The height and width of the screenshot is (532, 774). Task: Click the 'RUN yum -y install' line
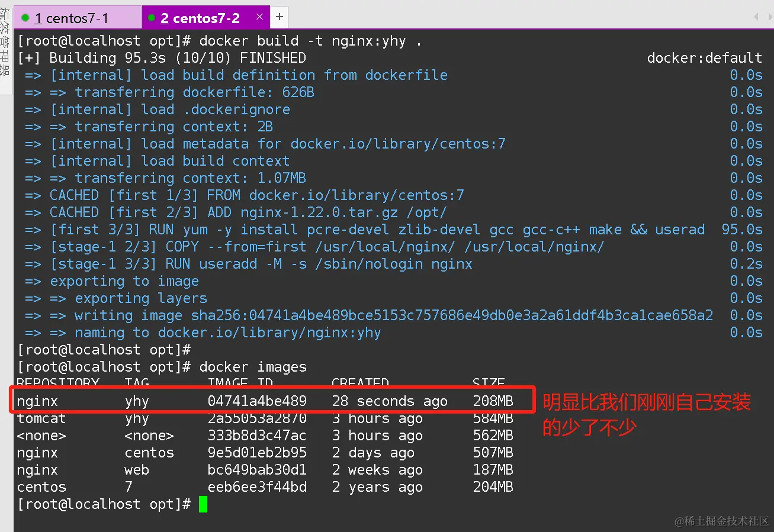click(365, 230)
